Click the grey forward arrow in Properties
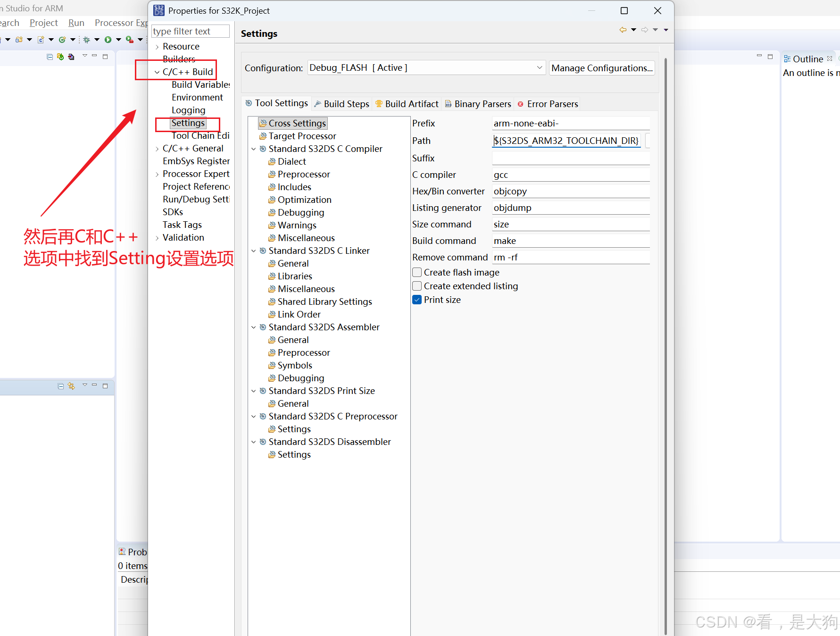 pyautogui.click(x=644, y=30)
